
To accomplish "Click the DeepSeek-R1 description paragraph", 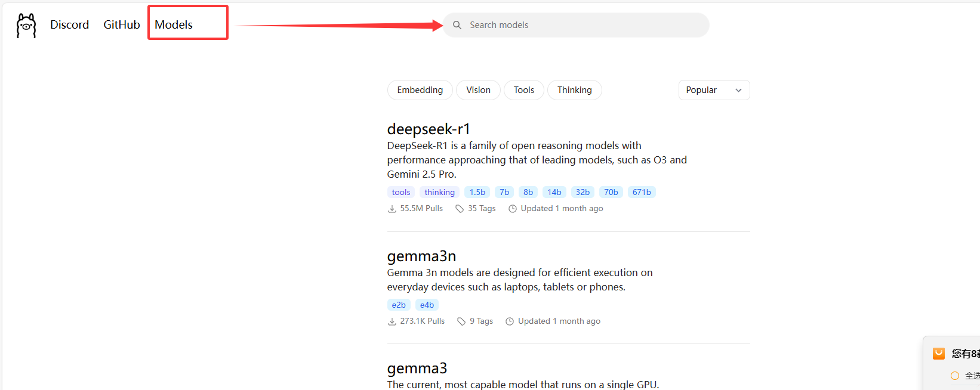I will coord(537,160).
